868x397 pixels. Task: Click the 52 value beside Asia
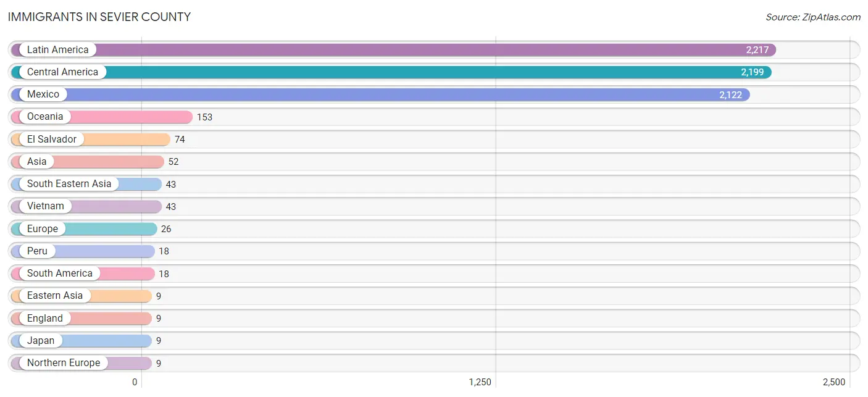click(x=173, y=162)
